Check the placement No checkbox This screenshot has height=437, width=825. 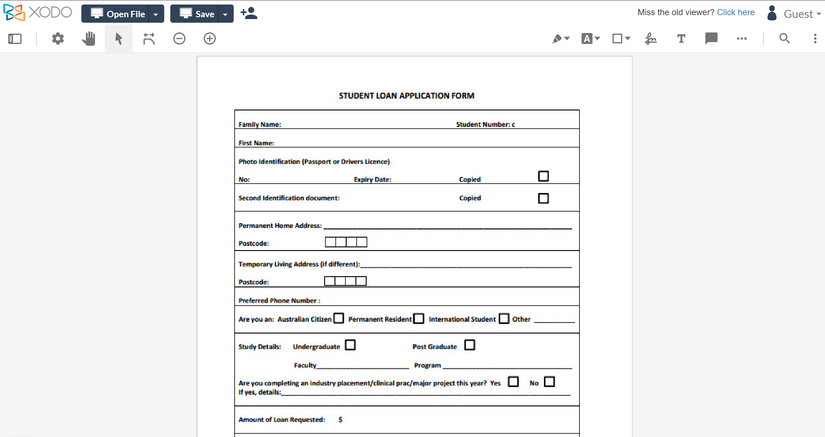pos(549,382)
